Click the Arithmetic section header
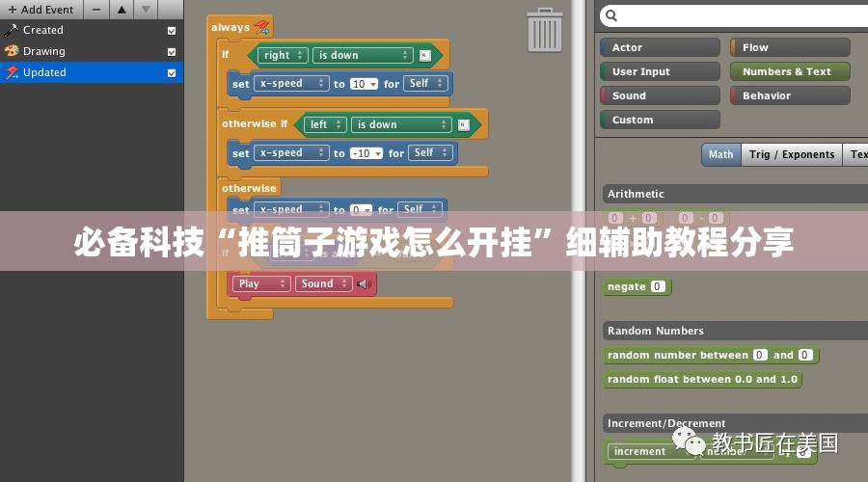The width and height of the screenshot is (868, 482). click(735, 194)
